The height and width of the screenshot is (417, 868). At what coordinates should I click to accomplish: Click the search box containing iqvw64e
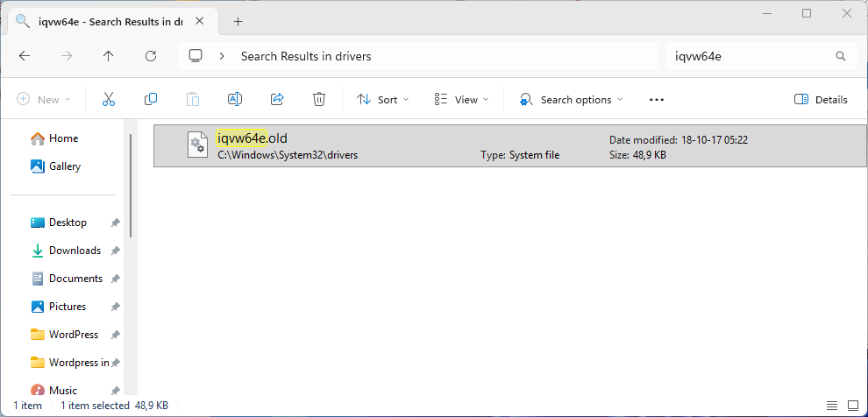tap(761, 56)
